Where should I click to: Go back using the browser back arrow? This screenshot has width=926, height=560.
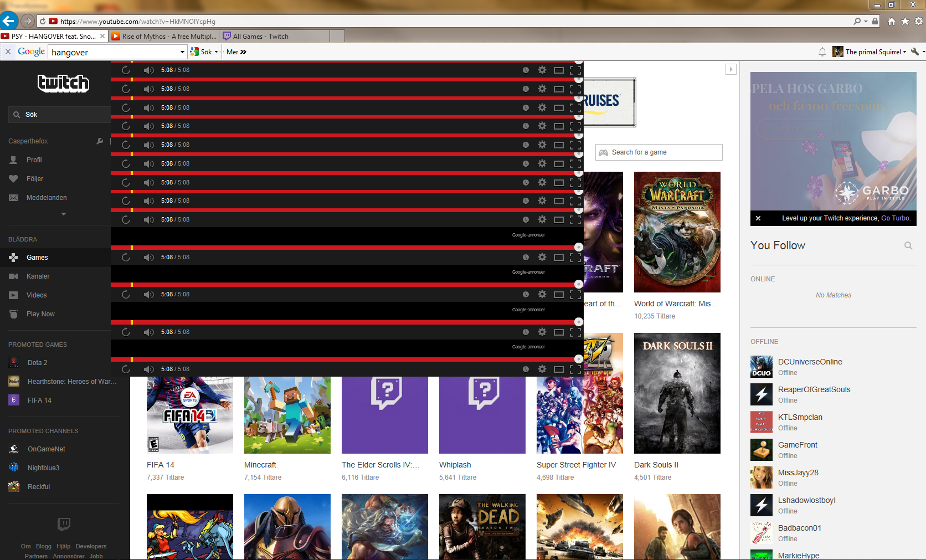[9, 21]
